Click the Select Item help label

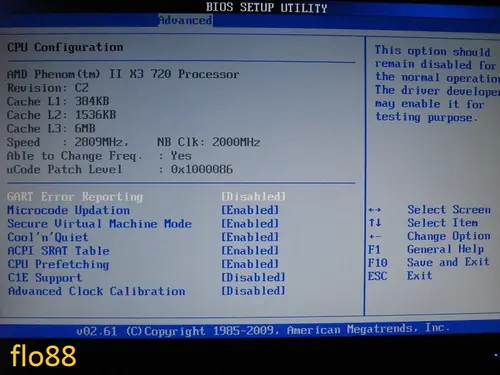[x=443, y=223]
